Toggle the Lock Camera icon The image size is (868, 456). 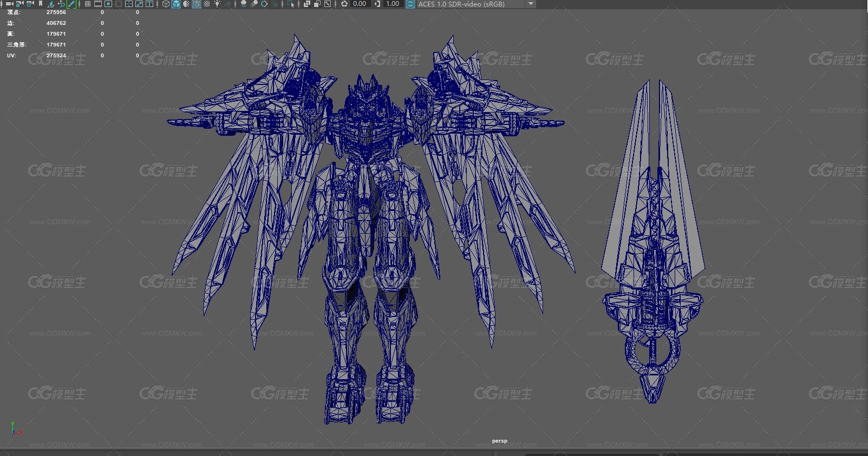(19, 4)
